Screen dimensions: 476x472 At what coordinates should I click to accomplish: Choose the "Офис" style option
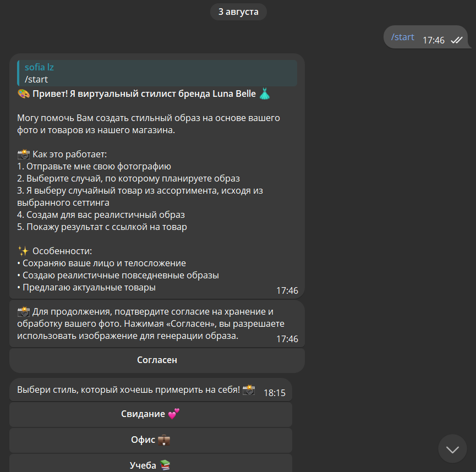pyautogui.click(x=150, y=440)
